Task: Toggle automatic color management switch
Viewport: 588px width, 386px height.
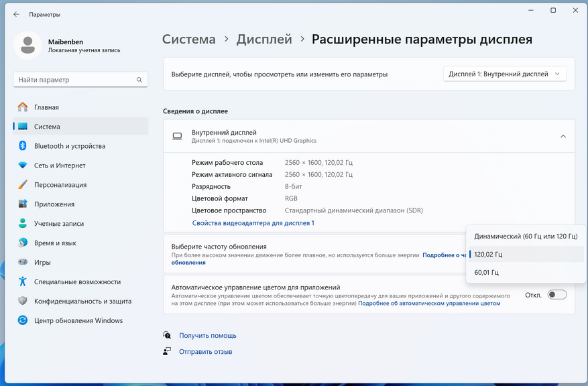Action: point(557,295)
